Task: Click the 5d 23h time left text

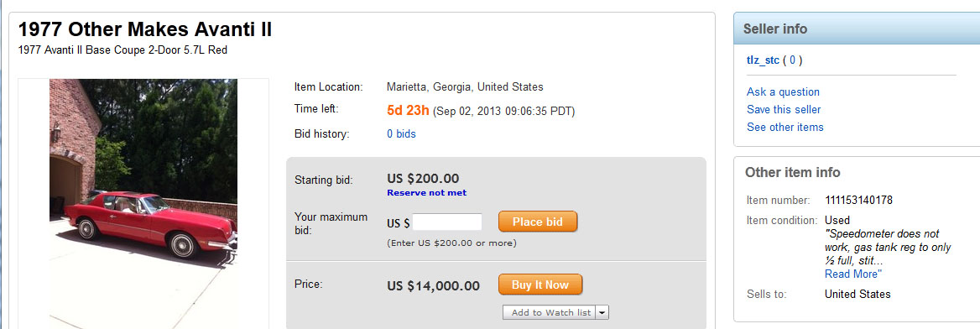Action: point(408,111)
